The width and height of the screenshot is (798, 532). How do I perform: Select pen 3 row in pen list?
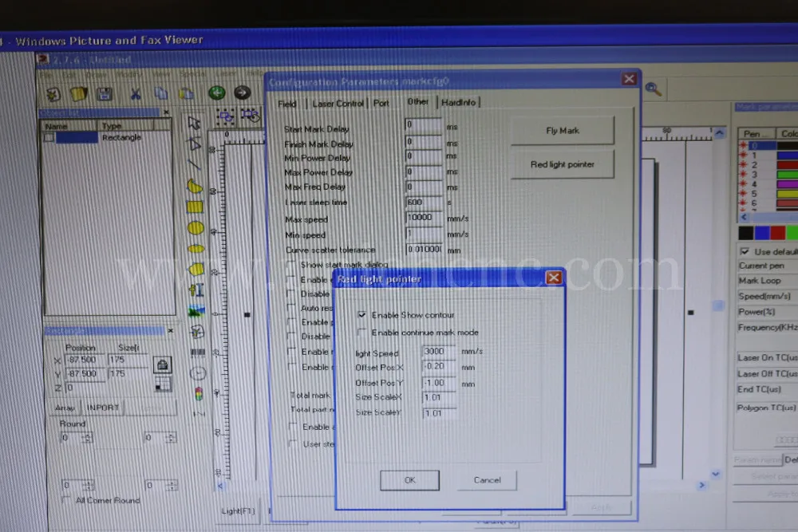pyautogui.click(x=768, y=175)
